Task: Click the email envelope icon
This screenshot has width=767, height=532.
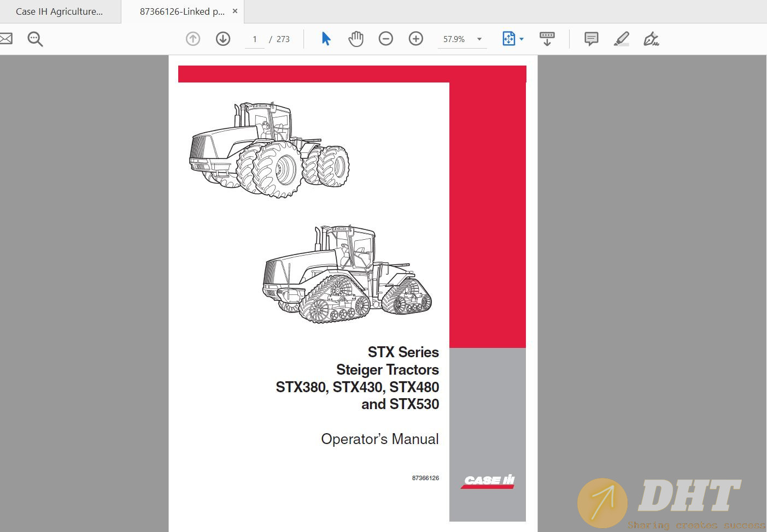Action: [5, 39]
